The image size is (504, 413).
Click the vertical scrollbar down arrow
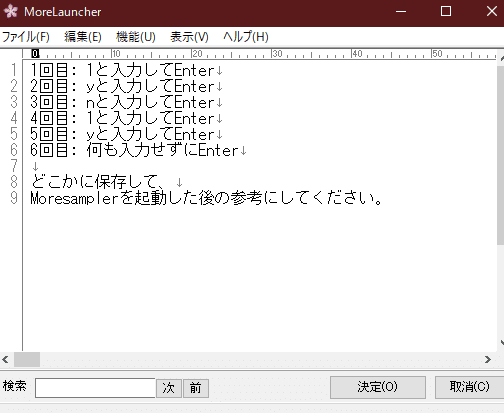pos(501,343)
